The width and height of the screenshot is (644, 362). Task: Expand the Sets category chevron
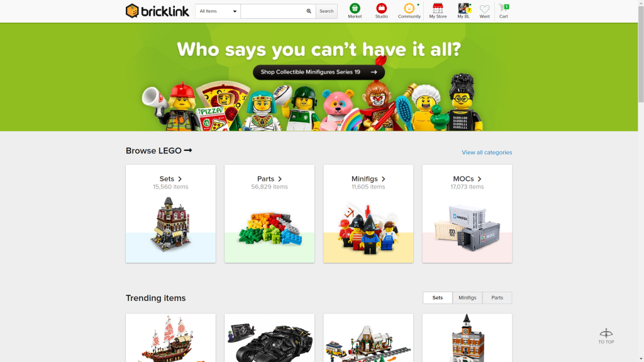(x=180, y=179)
